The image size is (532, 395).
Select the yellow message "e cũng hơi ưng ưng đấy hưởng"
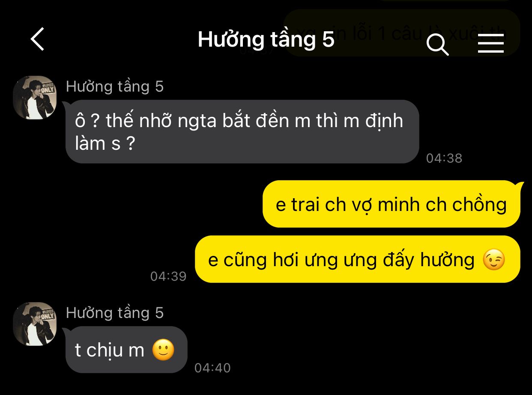358,259
